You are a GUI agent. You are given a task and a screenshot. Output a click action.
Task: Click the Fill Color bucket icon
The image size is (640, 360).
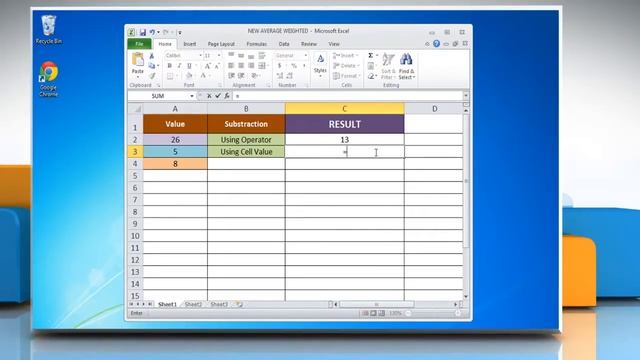[x=189, y=76]
